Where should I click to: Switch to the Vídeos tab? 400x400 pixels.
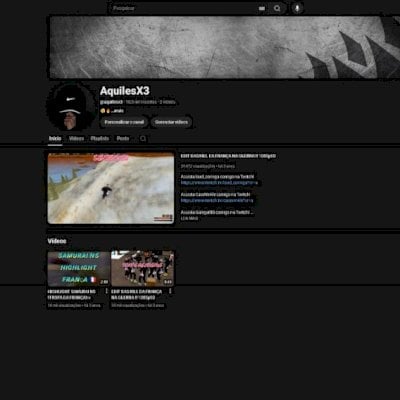click(76, 139)
